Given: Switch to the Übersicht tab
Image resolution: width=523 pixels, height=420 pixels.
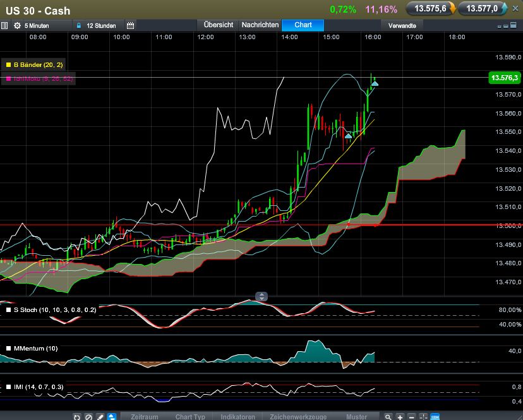Looking at the screenshot, I should (x=219, y=25).
